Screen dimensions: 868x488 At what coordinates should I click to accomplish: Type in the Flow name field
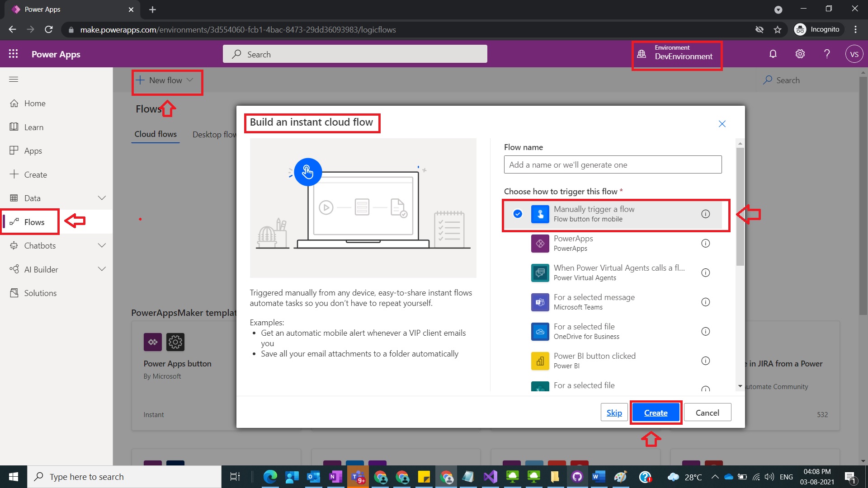pos(613,164)
